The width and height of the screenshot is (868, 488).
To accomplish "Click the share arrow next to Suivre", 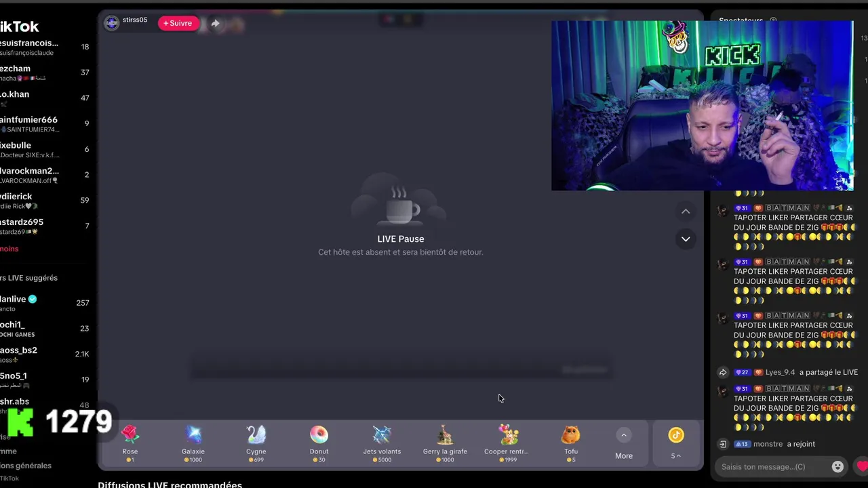I will pos(215,23).
